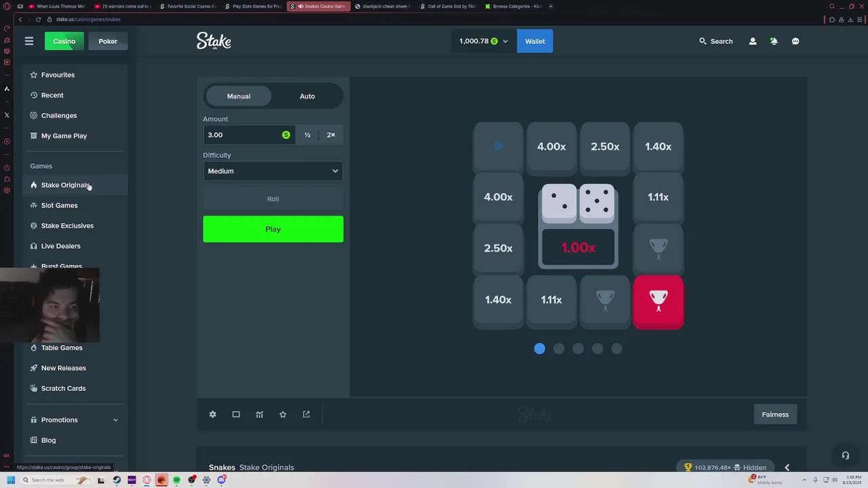Open Steam from the taskbar
The width and height of the screenshot is (868, 488).
117,480
